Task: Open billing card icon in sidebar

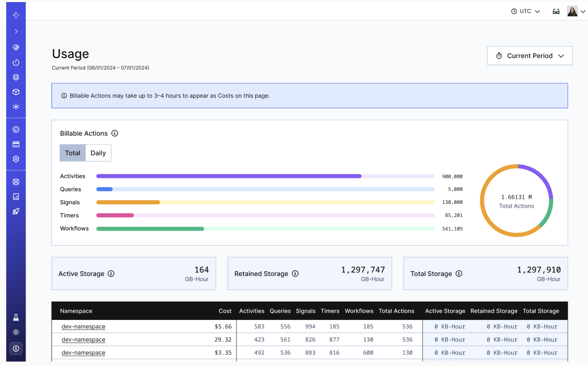Action: 16,144
